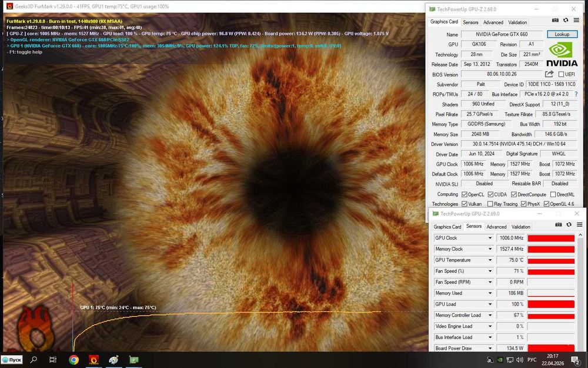
Task: Switch to Advanced tab in the Sensors window
Action: (496, 227)
